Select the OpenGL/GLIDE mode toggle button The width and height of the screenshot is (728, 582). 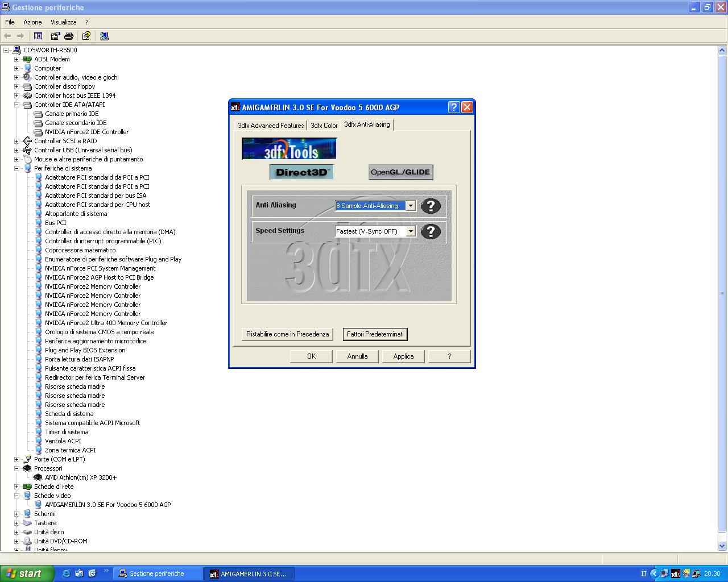(400, 172)
